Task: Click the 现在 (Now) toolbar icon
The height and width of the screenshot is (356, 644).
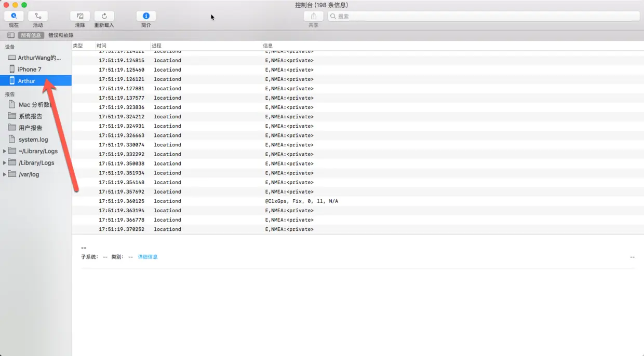Action: click(14, 16)
